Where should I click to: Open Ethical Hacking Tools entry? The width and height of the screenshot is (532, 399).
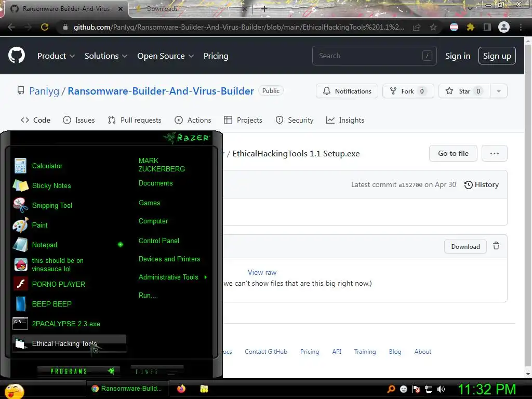click(x=69, y=343)
